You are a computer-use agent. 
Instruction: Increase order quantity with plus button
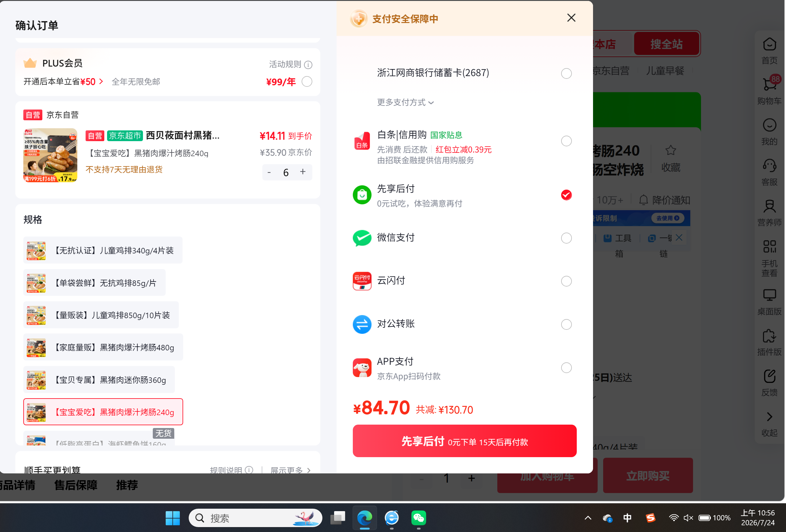click(x=303, y=172)
